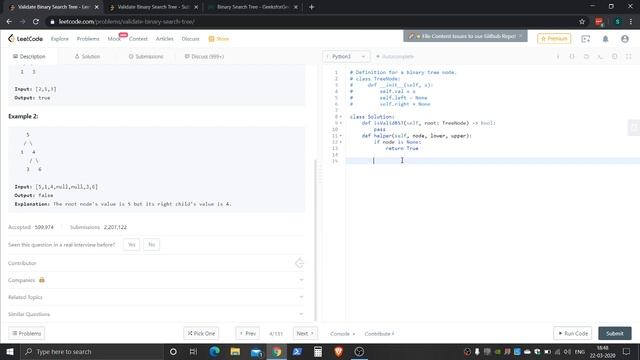Open the Store link
The height and width of the screenshot is (360, 640).
[219, 39]
